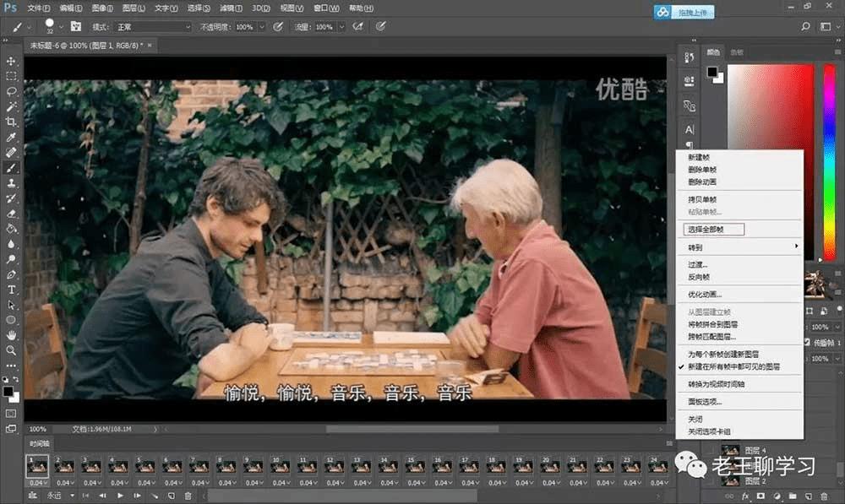The width and height of the screenshot is (845, 504).
Task: Select the Pen tool
Action: point(11,274)
